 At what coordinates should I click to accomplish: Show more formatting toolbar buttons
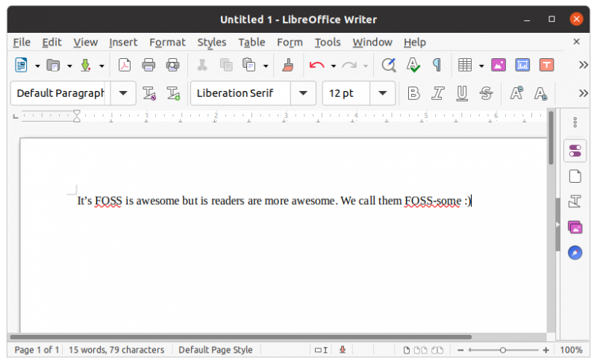coord(584,93)
